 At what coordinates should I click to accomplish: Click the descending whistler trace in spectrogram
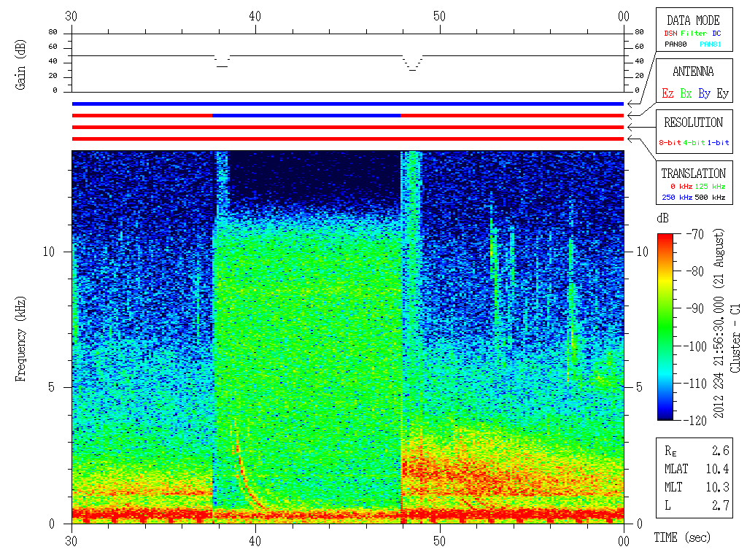tap(244, 469)
